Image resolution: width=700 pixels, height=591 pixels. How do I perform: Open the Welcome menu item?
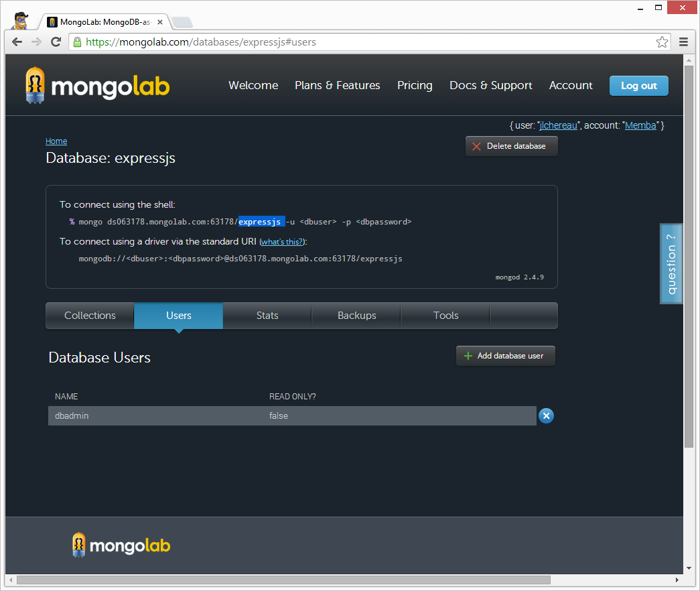point(253,85)
